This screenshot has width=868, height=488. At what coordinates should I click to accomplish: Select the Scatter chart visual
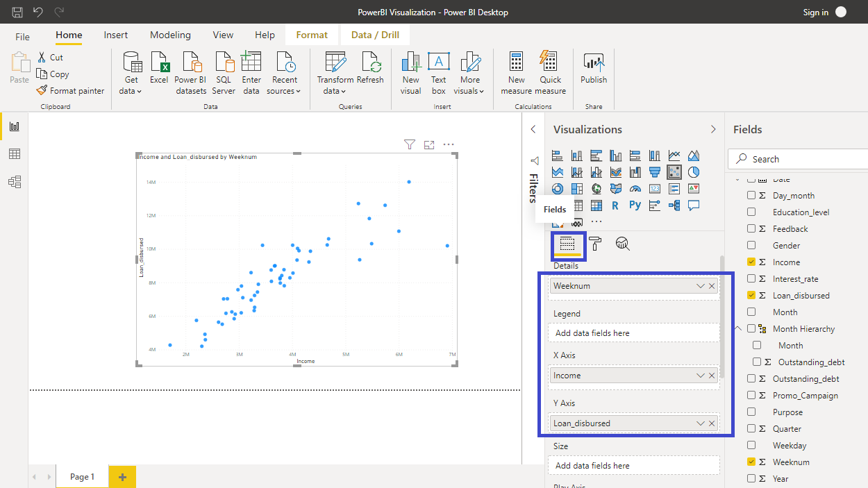pos(674,172)
